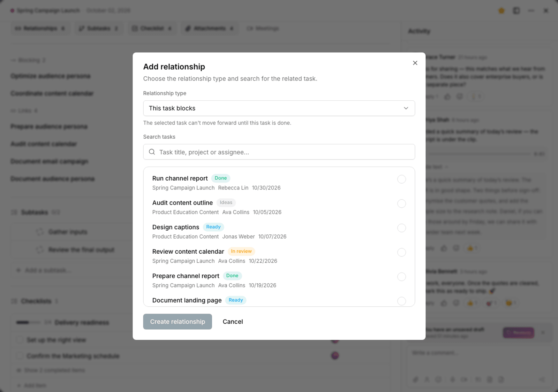This screenshot has height=392, width=558.
Task: Click the Ideas status badge
Action: click(x=226, y=202)
